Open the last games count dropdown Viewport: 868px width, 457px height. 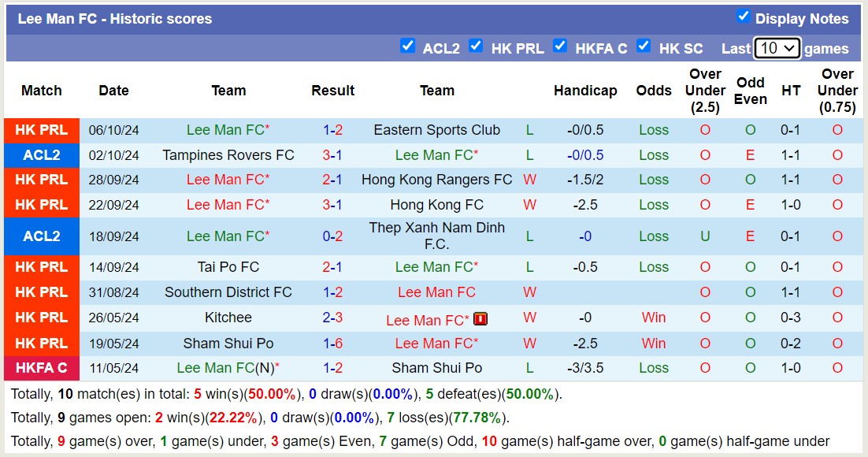pos(777,48)
